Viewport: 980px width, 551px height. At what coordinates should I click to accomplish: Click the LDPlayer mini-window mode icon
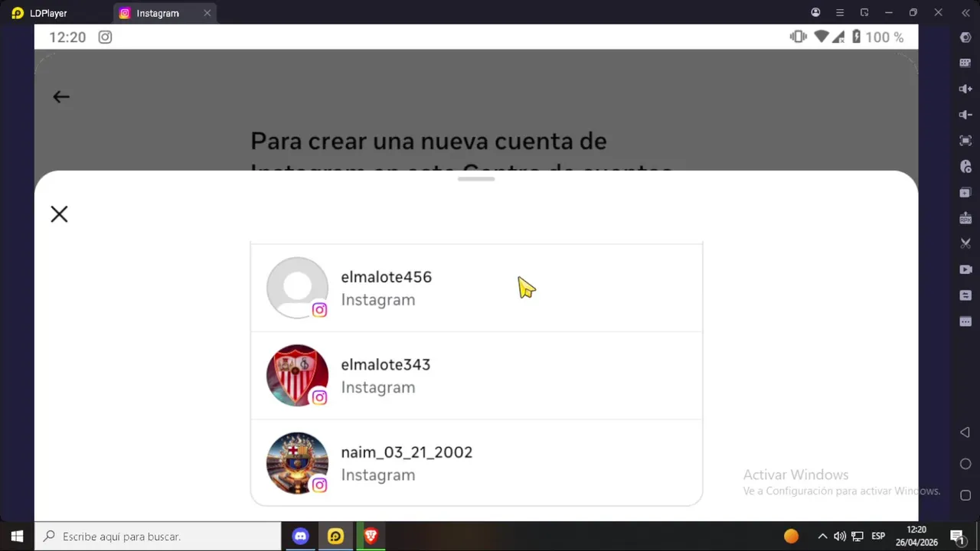(864, 12)
